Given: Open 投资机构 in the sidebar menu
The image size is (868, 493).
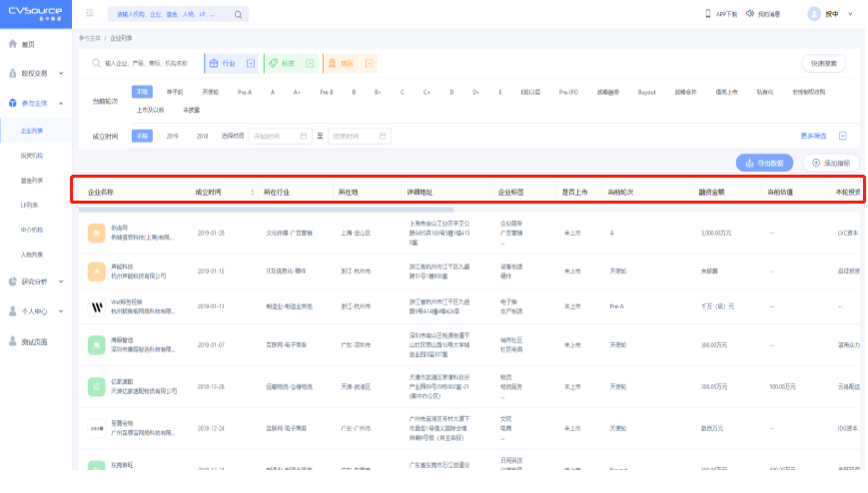Looking at the screenshot, I should click(32, 156).
